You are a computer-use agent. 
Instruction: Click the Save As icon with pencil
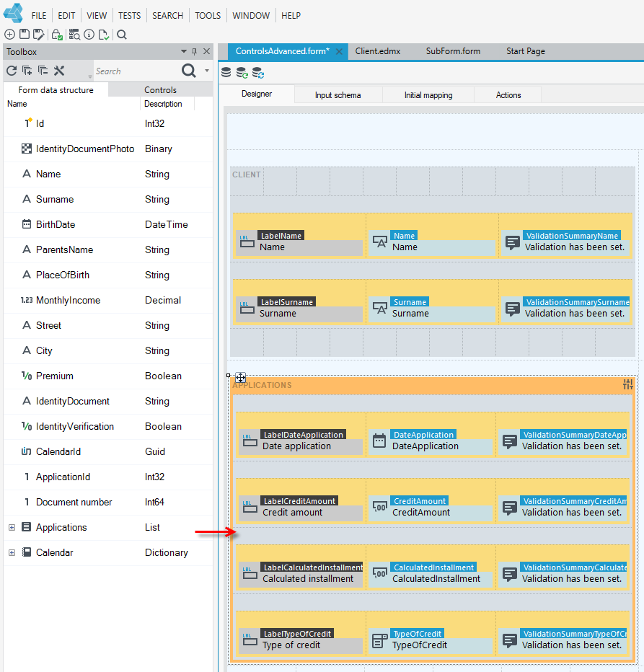point(39,35)
